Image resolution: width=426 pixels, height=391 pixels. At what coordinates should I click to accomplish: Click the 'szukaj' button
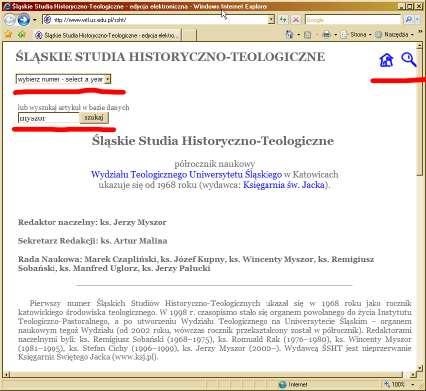(x=94, y=118)
